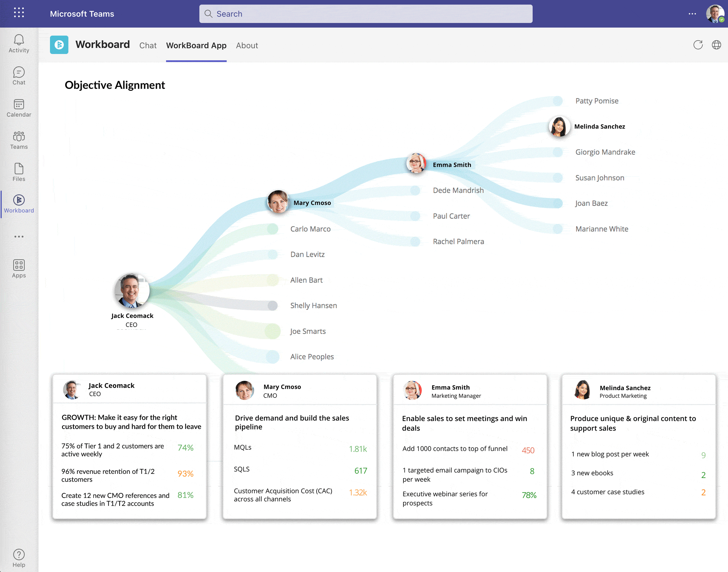Click Emma Smith's avatar in Marketing Manager card
The image size is (728, 572).
click(x=412, y=391)
